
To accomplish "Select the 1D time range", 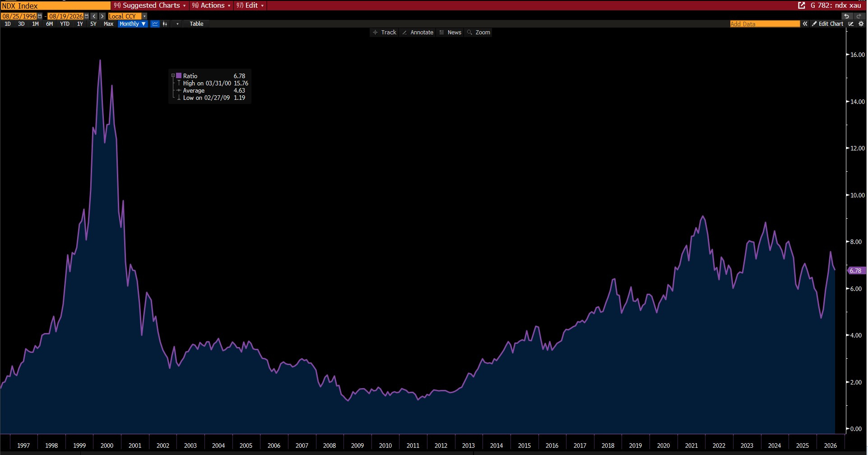I will click(8, 24).
